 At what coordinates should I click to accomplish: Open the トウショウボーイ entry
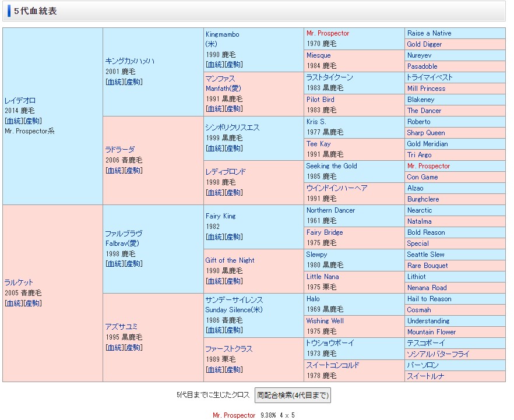click(330, 343)
